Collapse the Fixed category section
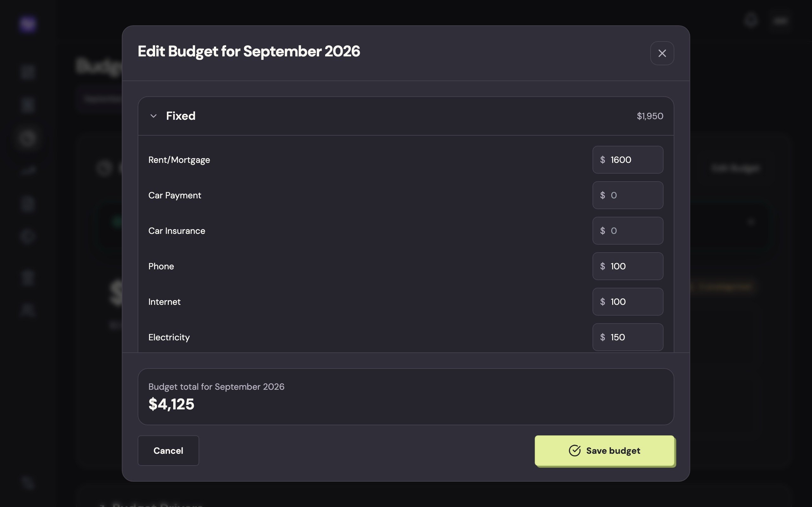This screenshot has width=812, height=507. point(153,116)
